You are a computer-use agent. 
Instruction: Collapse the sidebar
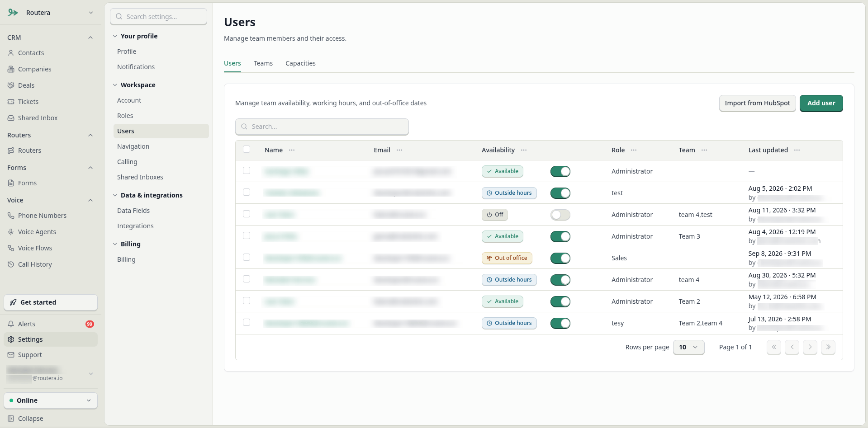tap(30, 419)
